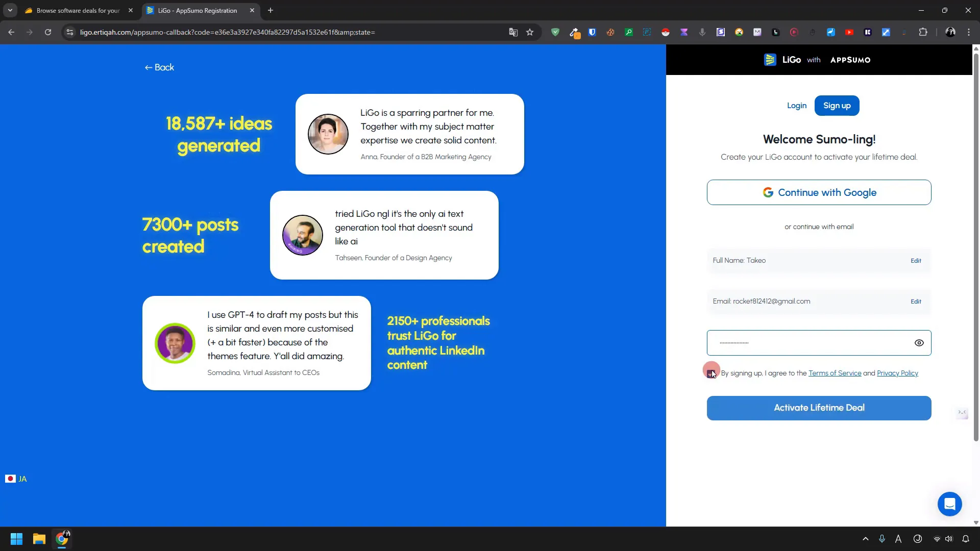Open the purple S extension
This screenshot has width=980, height=551.
point(721,32)
